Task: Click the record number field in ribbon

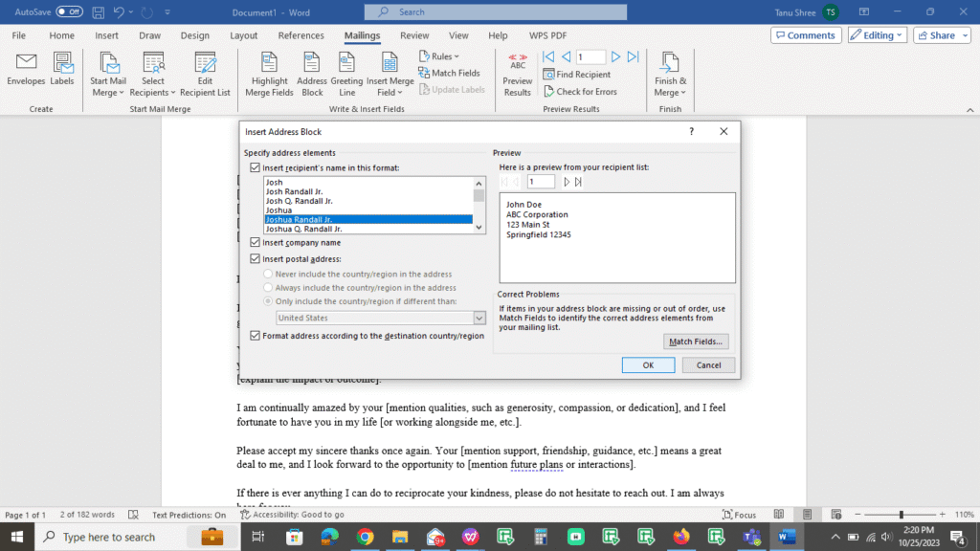Action: point(590,56)
